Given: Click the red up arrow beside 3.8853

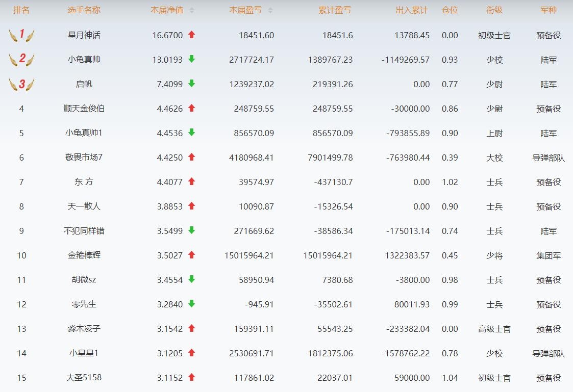Looking at the screenshot, I should [191, 206].
